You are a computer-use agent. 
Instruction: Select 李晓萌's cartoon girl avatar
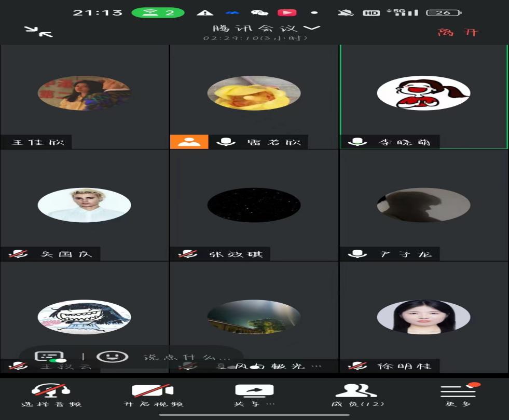(423, 93)
